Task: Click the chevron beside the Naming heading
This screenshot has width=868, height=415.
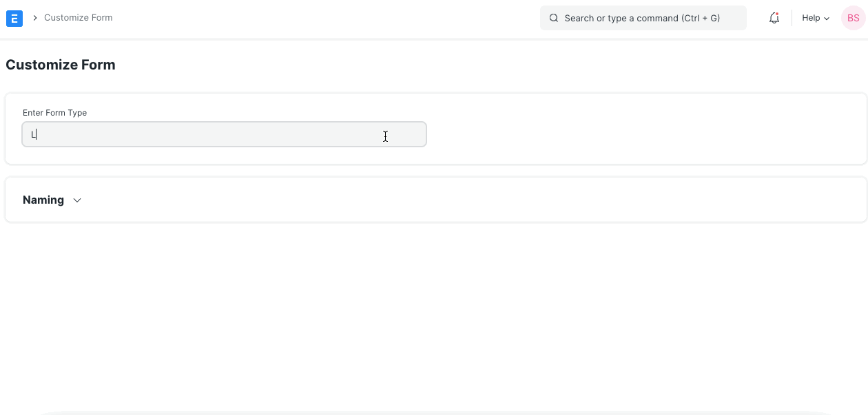Action: [x=76, y=200]
